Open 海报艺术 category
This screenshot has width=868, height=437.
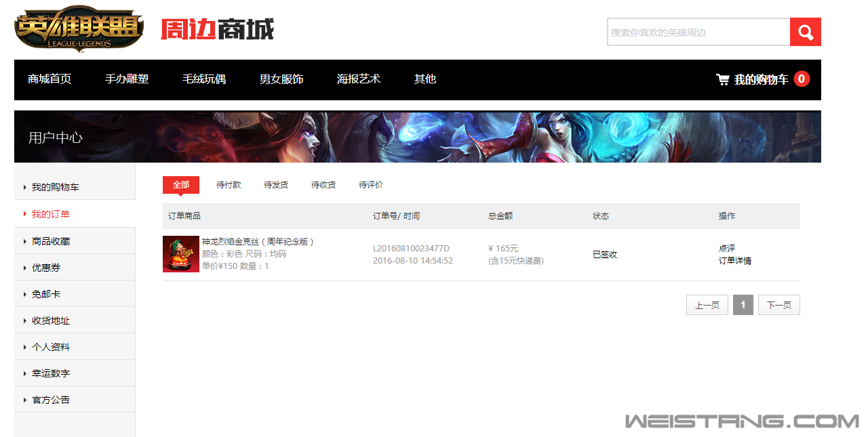[x=359, y=79]
